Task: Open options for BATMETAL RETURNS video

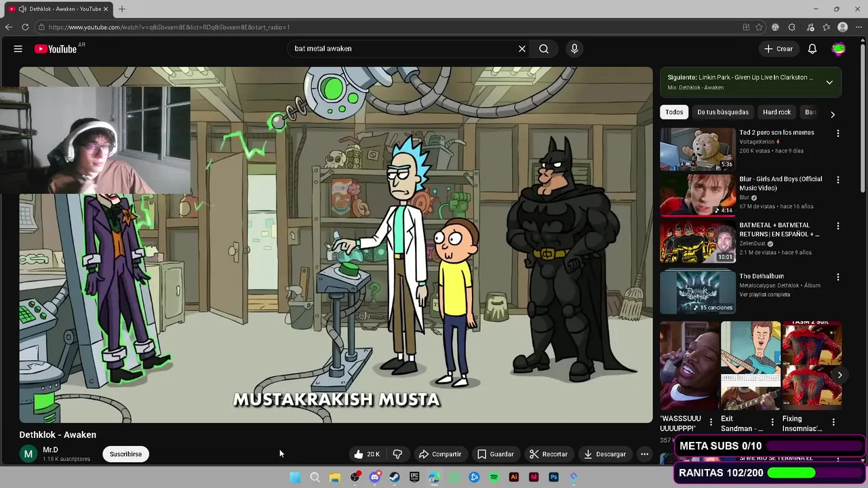Action: click(838, 226)
